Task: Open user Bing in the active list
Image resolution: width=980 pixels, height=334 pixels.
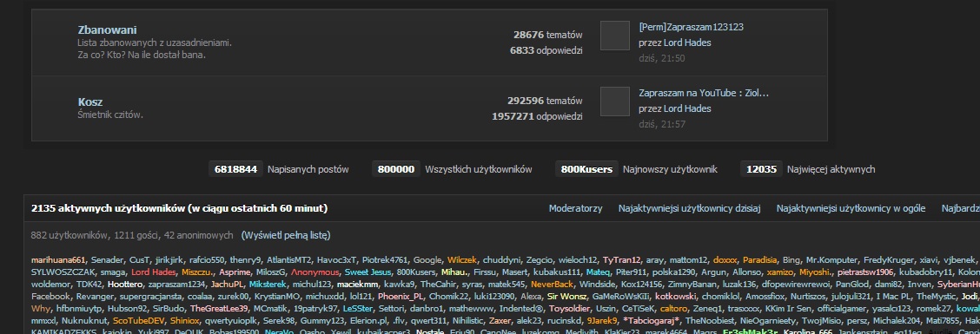Action: [791, 259]
